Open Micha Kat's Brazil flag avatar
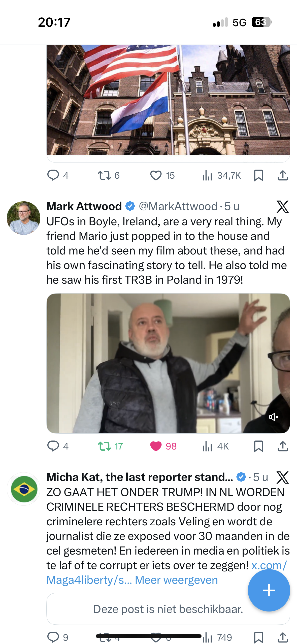The image size is (297, 644). 24,489
